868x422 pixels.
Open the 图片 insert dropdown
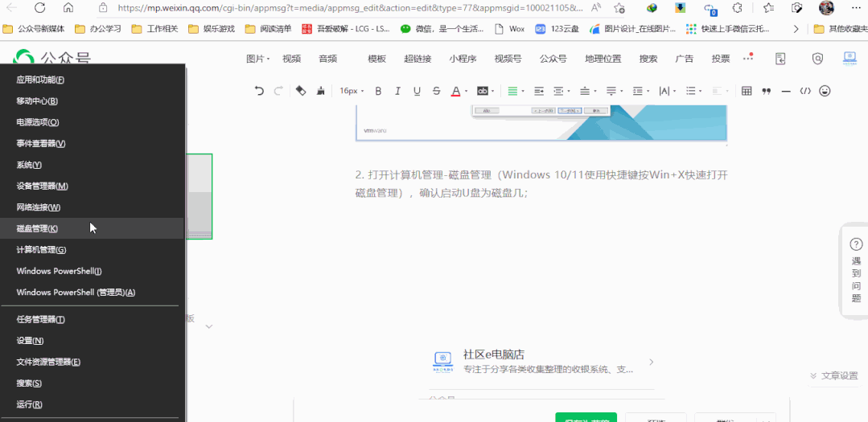[258, 59]
